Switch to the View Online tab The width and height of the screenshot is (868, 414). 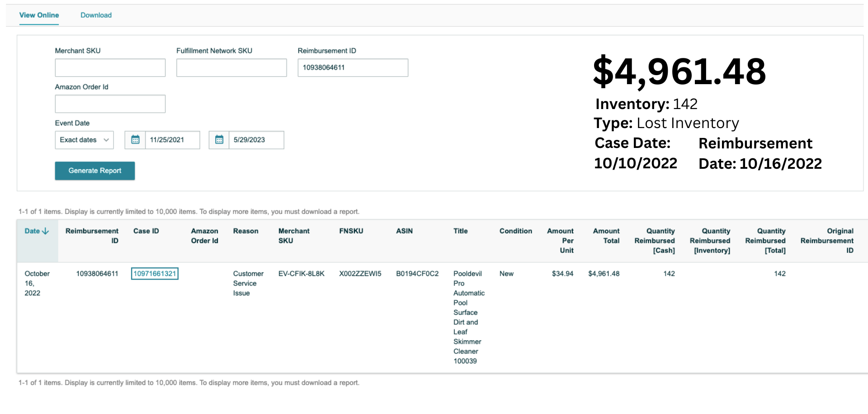click(x=39, y=15)
